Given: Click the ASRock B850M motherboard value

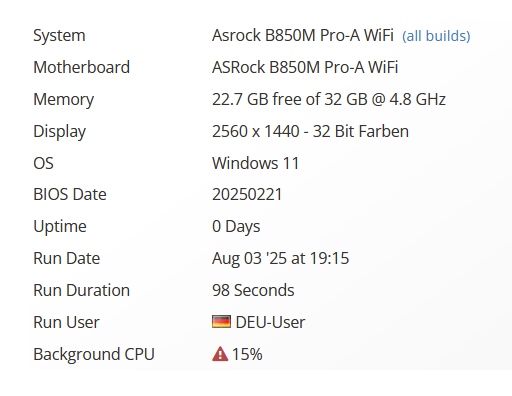Looking at the screenshot, I should pyautogui.click(x=305, y=67).
